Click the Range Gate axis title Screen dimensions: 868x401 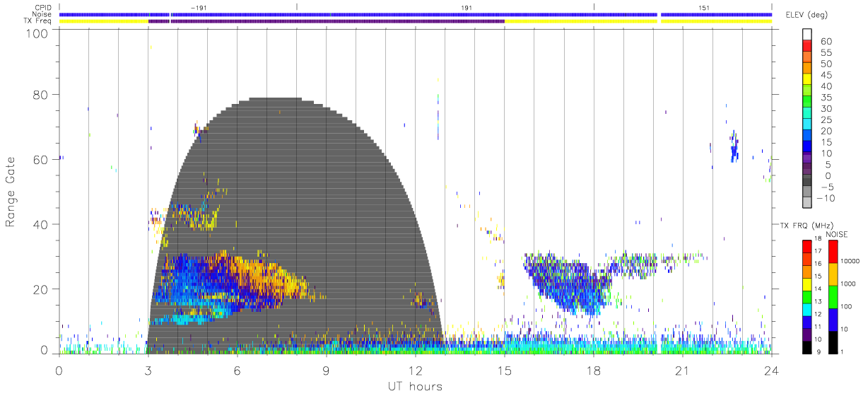(11, 192)
